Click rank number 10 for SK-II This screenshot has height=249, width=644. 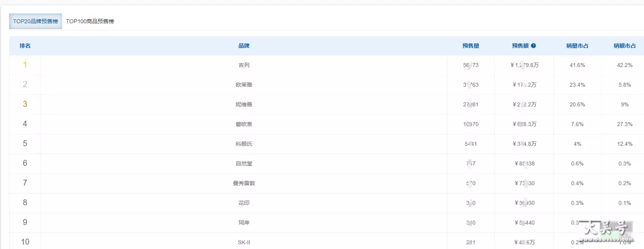pyautogui.click(x=25, y=242)
